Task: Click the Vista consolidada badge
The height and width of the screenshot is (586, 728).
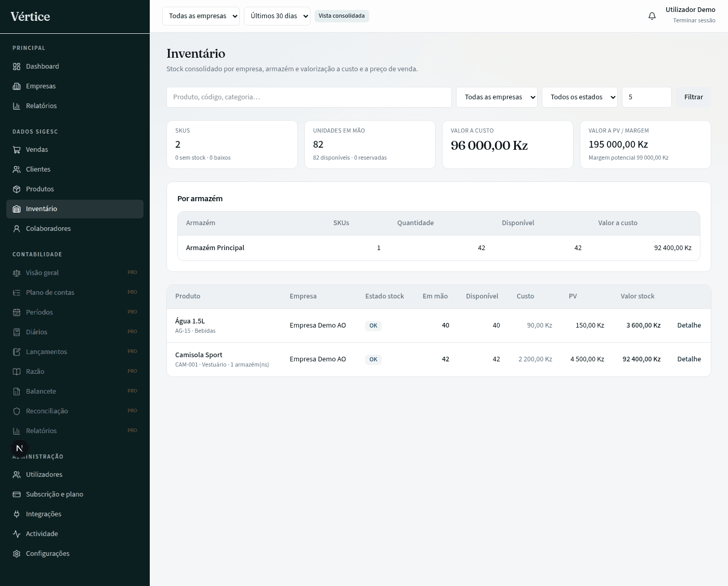Action: pos(342,16)
